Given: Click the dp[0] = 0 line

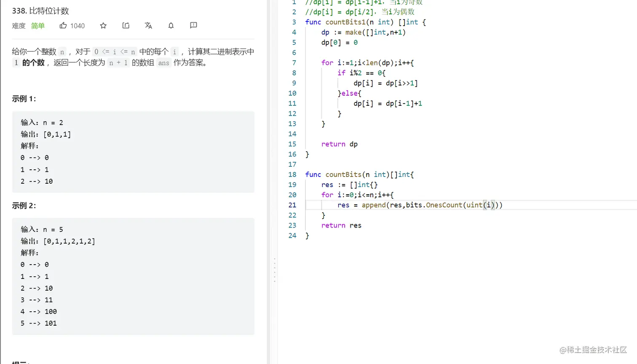Looking at the screenshot, I should (x=340, y=43).
